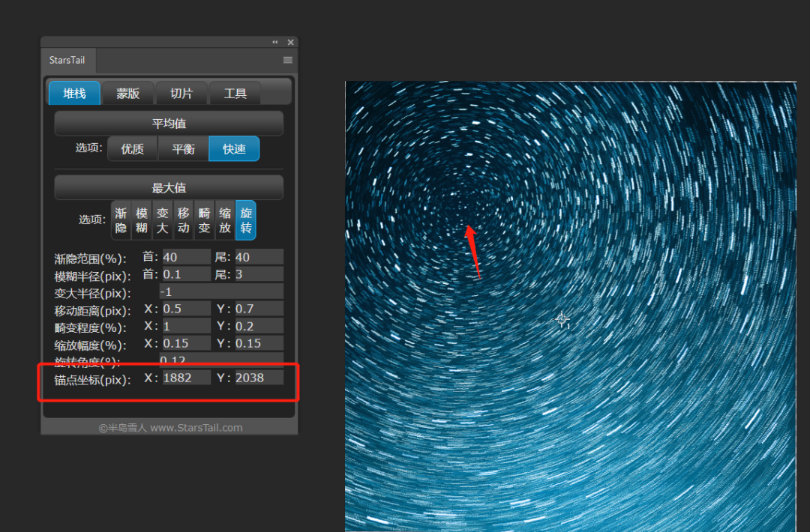
Task: Toggle the 畸变 effect option
Action: (204, 220)
